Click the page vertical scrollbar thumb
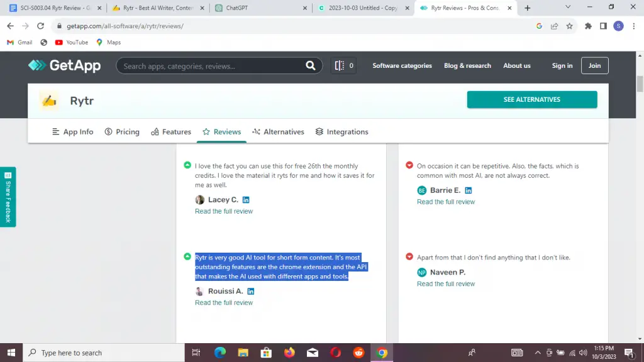This screenshot has height=362, width=644. point(640,84)
